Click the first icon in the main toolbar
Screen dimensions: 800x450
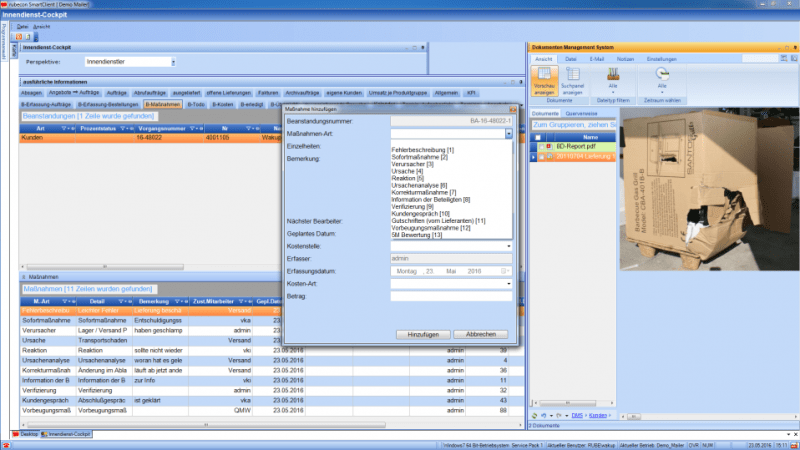click(20, 36)
